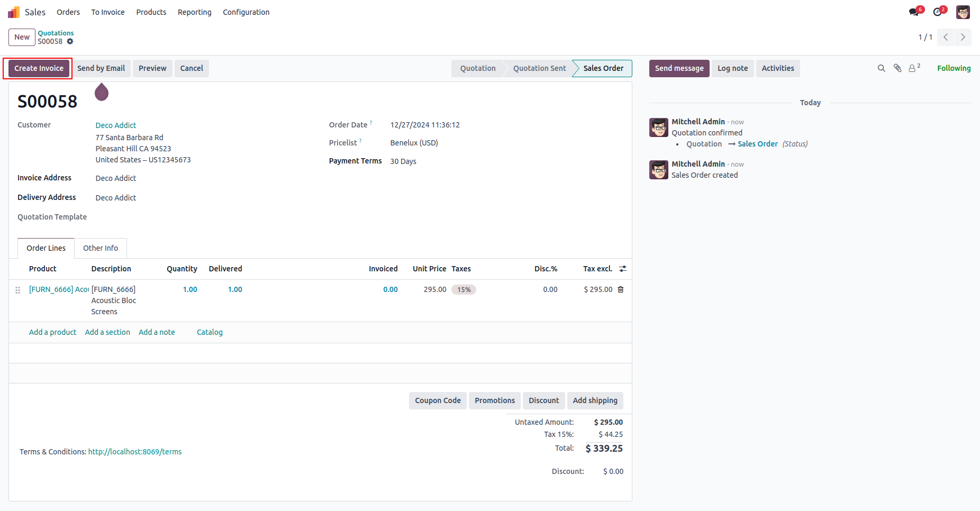The width and height of the screenshot is (980, 511).
Task: Delete the order line with trash icon
Action: point(621,289)
